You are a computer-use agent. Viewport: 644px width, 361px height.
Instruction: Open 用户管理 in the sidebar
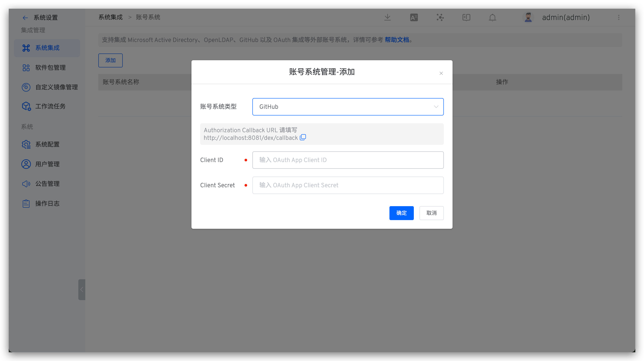coord(47,164)
